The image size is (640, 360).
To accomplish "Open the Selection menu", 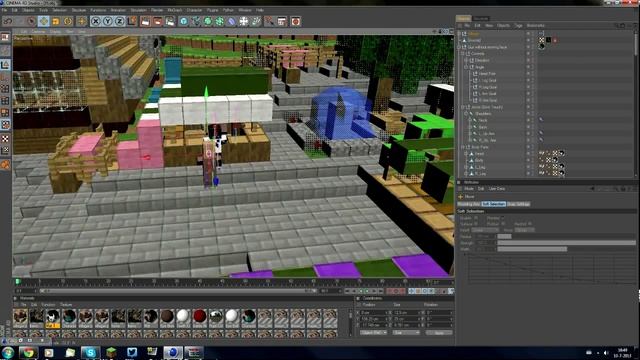I will pyautogui.click(x=59, y=10).
